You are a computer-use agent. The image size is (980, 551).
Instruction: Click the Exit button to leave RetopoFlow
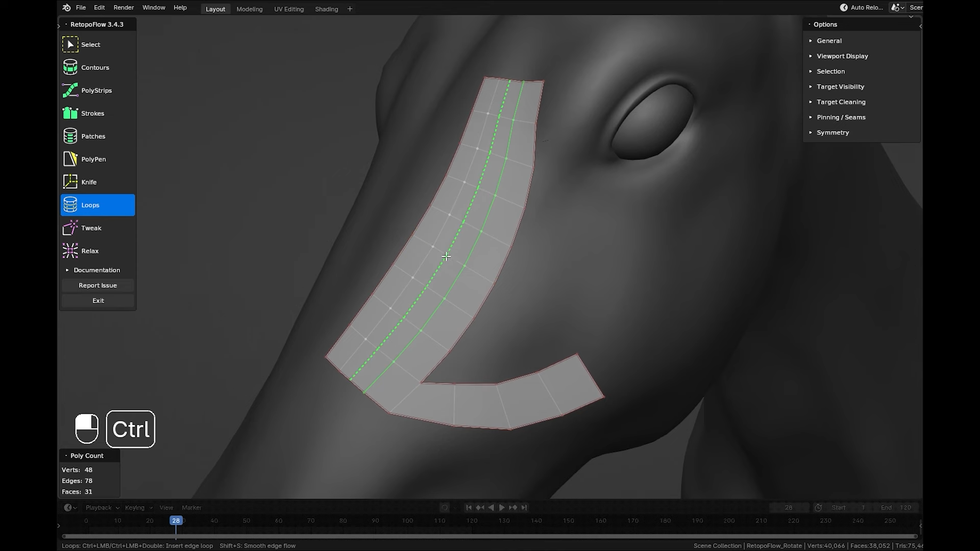tap(97, 300)
